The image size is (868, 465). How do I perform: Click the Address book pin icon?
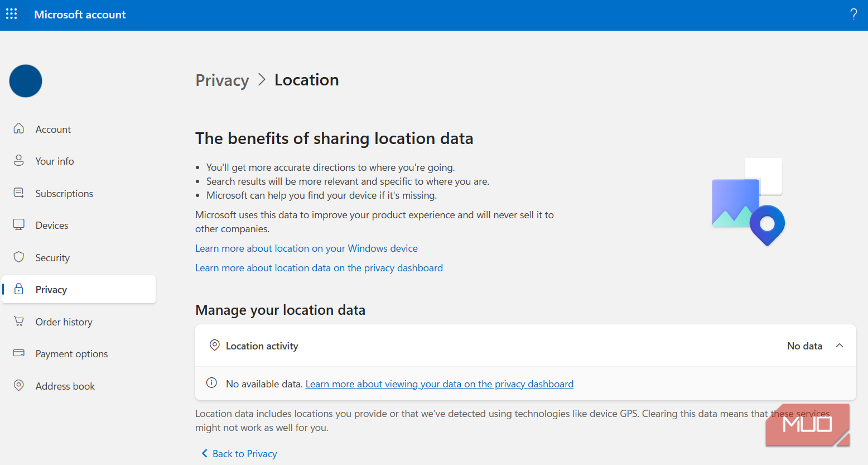tap(19, 385)
